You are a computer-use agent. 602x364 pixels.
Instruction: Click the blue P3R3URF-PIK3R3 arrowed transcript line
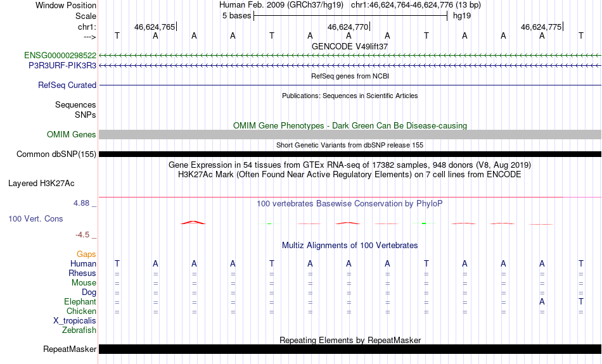(350, 66)
